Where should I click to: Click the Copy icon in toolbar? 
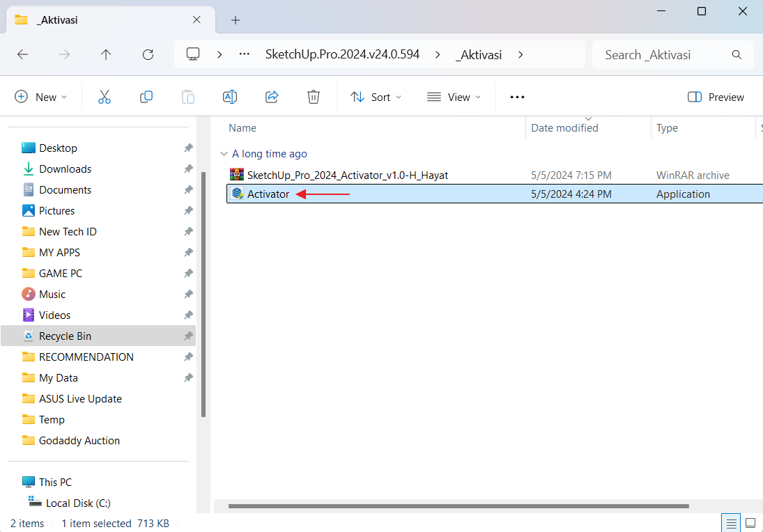coord(146,97)
